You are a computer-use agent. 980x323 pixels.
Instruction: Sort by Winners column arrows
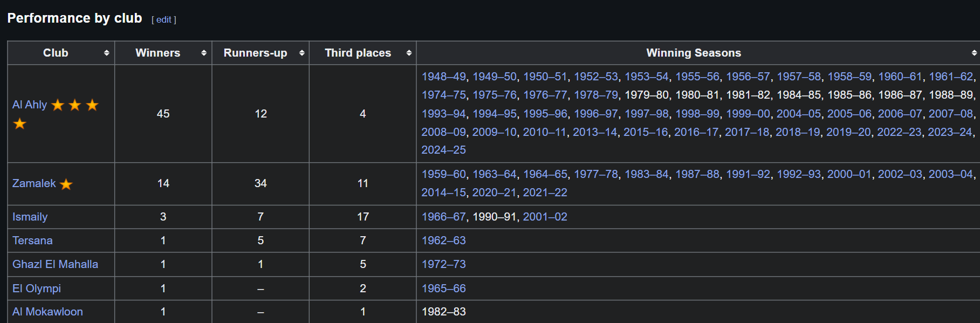[x=204, y=53]
